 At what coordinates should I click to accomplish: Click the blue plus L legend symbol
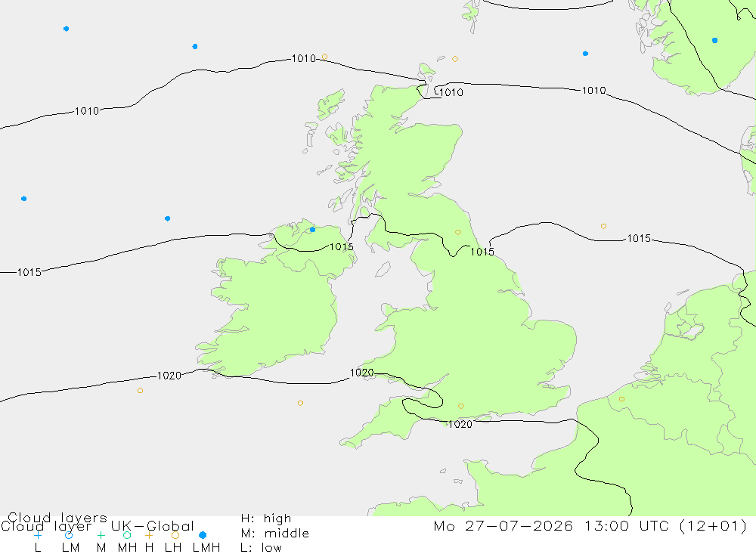click(38, 535)
